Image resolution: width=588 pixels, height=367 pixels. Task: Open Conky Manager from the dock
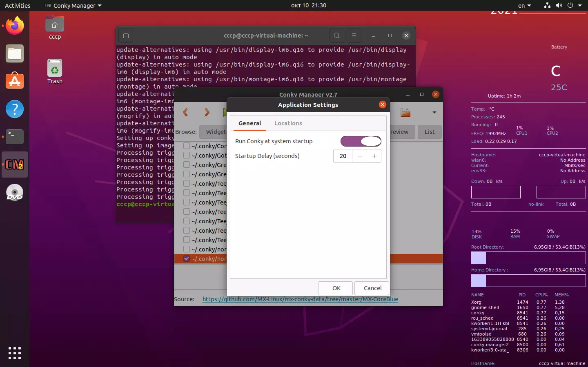click(15, 165)
